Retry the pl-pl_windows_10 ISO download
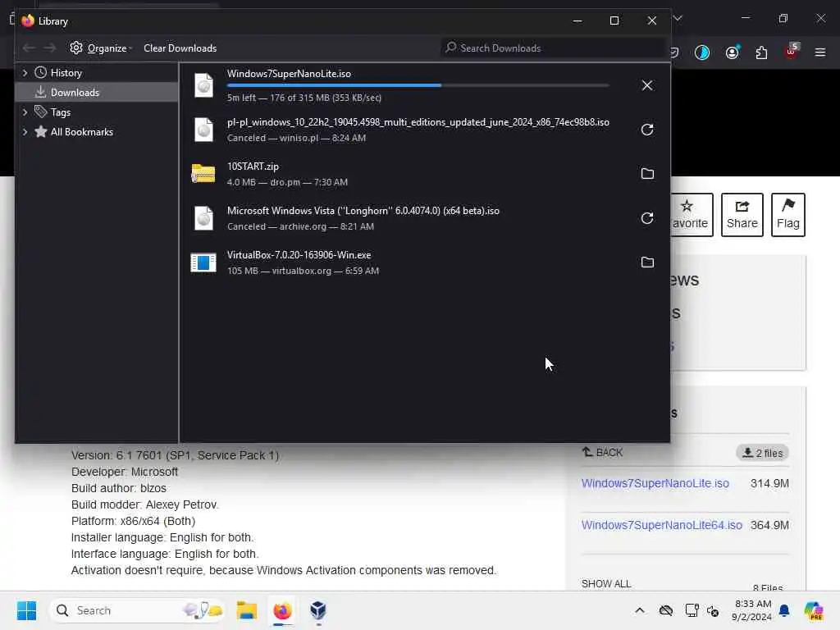Viewport: 840px width, 630px height. coord(647,130)
